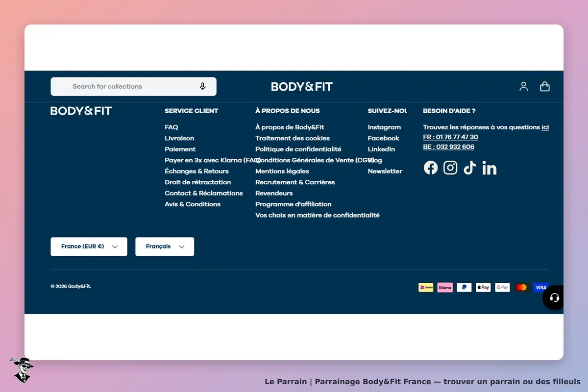Open the Newsletter link under Suivez-nous
588x392 pixels.
(x=385, y=171)
